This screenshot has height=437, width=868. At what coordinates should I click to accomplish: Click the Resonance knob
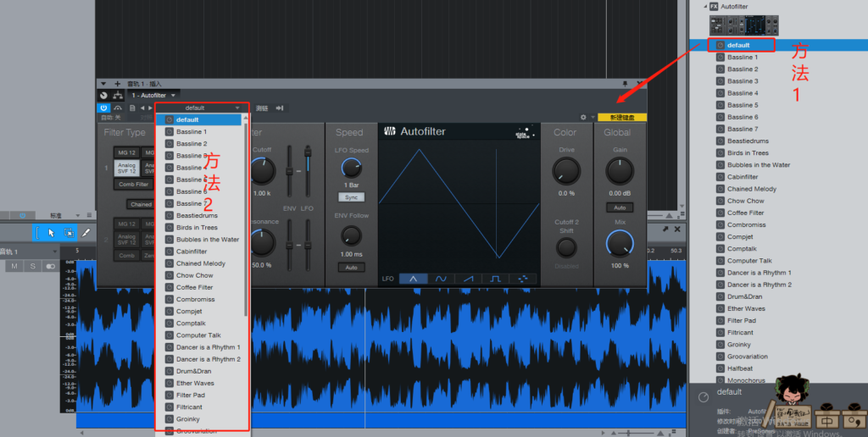(262, 243)
